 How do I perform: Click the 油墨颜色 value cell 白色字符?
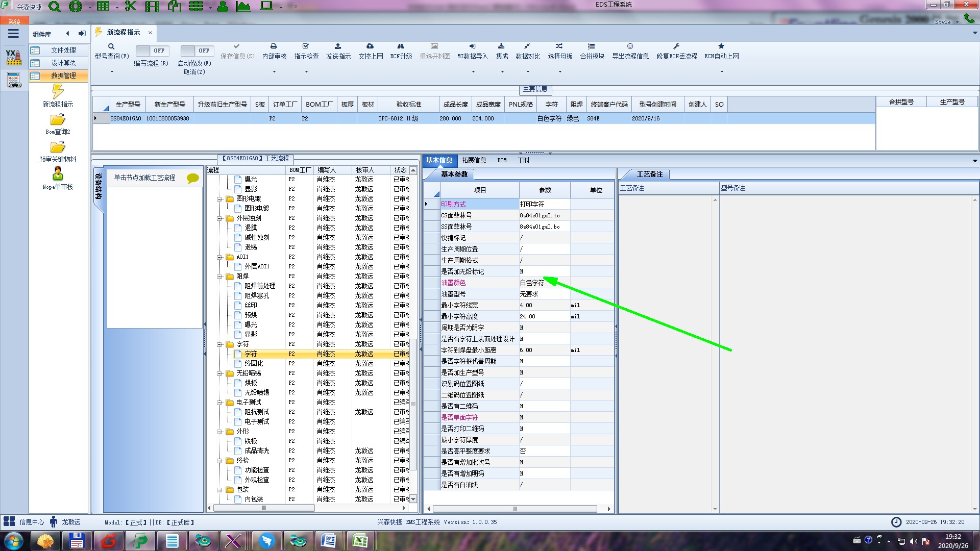pyautogui.click(x=544, y=283)
